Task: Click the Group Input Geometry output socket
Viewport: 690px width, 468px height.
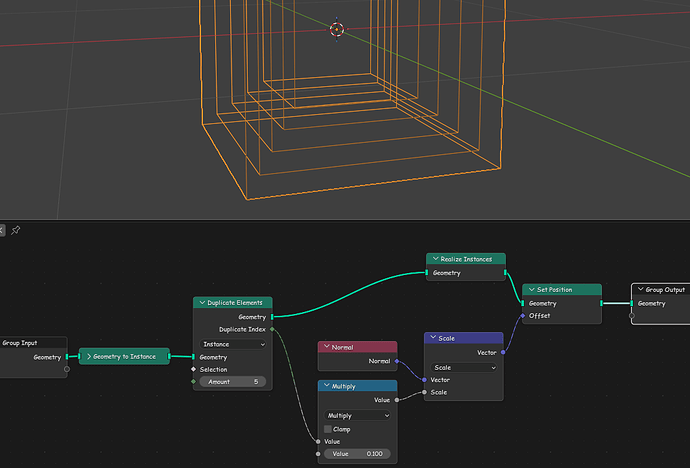Action: (x=67, y=357)
